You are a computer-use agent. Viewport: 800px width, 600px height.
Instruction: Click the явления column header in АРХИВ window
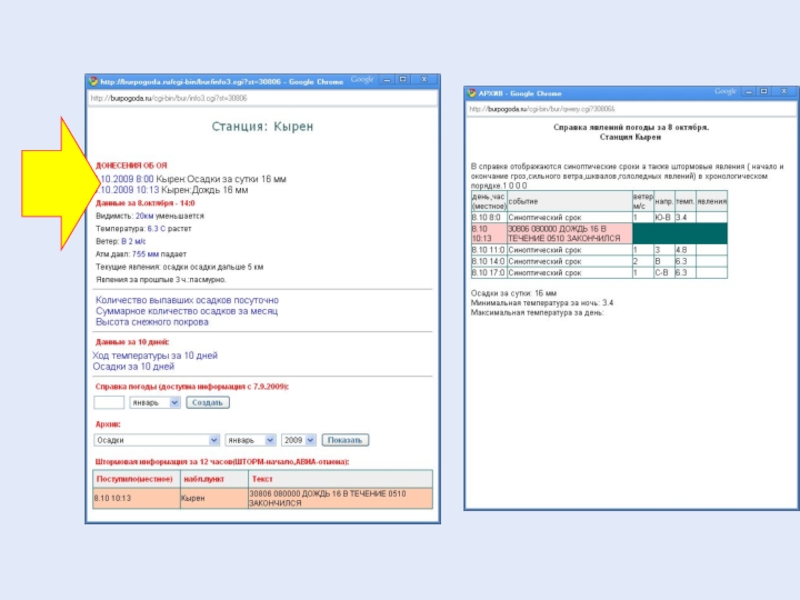[712, 202]
